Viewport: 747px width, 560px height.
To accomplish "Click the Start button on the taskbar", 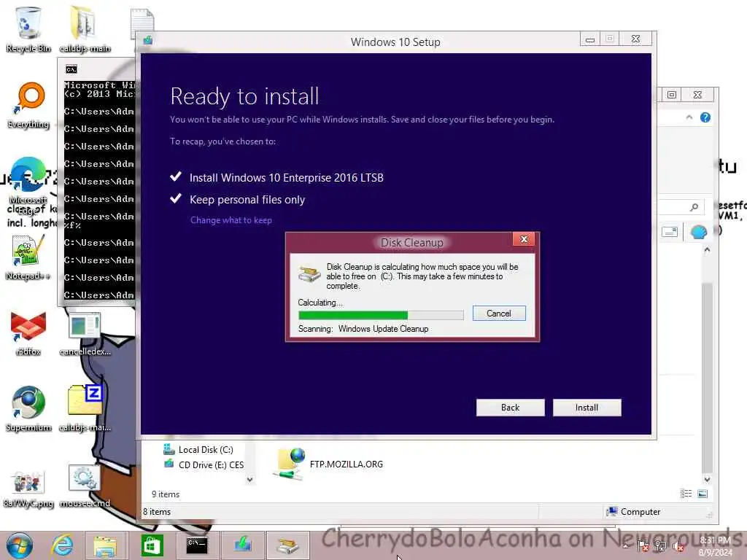I will 20,545.
